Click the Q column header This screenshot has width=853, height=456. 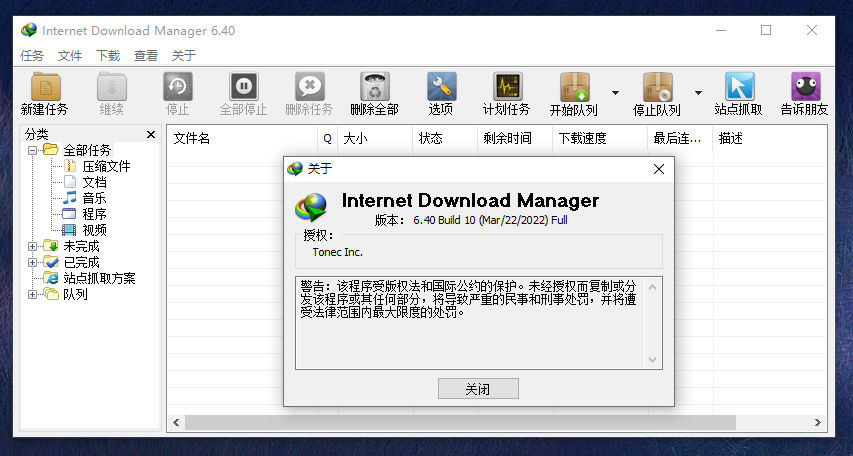pos(327,138)
